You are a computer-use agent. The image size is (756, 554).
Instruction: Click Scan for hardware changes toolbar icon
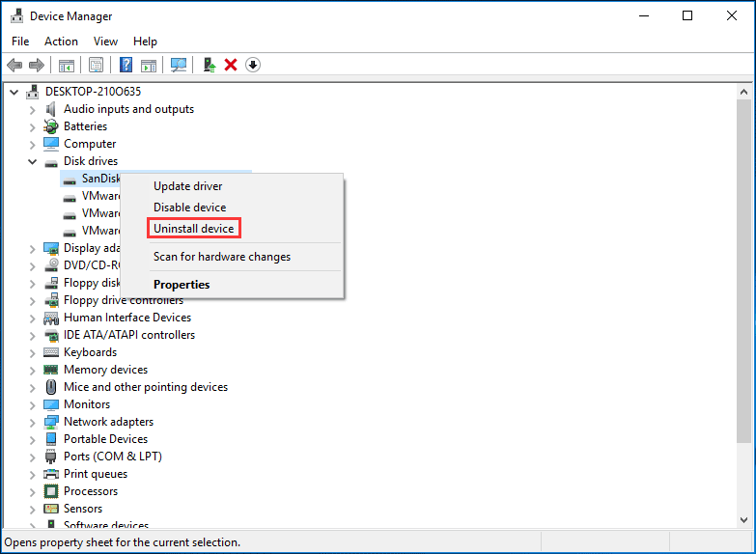click(x=179, y=65)
